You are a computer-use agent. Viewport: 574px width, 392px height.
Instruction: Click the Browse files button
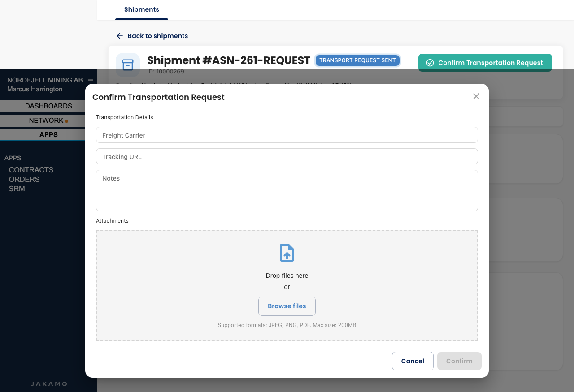pos(287,306)
